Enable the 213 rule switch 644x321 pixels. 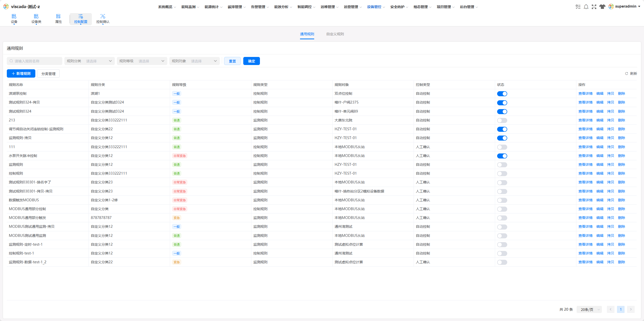[x=502, y=120]
